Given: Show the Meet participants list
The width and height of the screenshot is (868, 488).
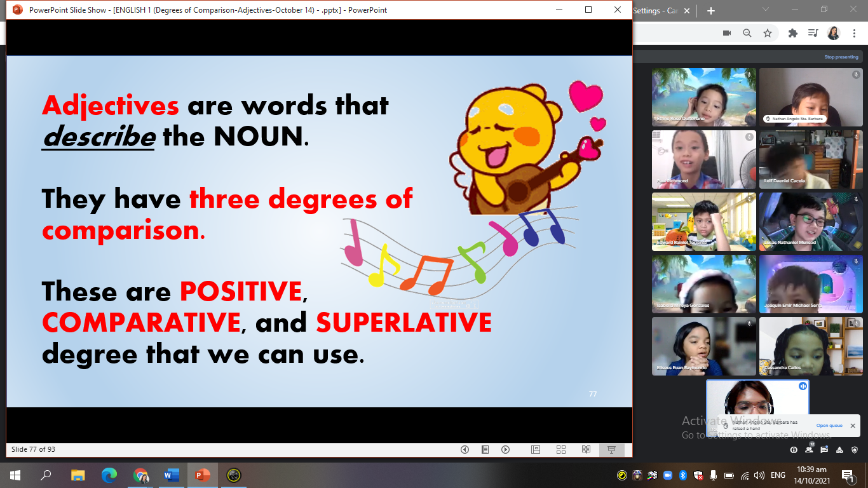Looking at the screenshot, I should click(x=809, y=449).
